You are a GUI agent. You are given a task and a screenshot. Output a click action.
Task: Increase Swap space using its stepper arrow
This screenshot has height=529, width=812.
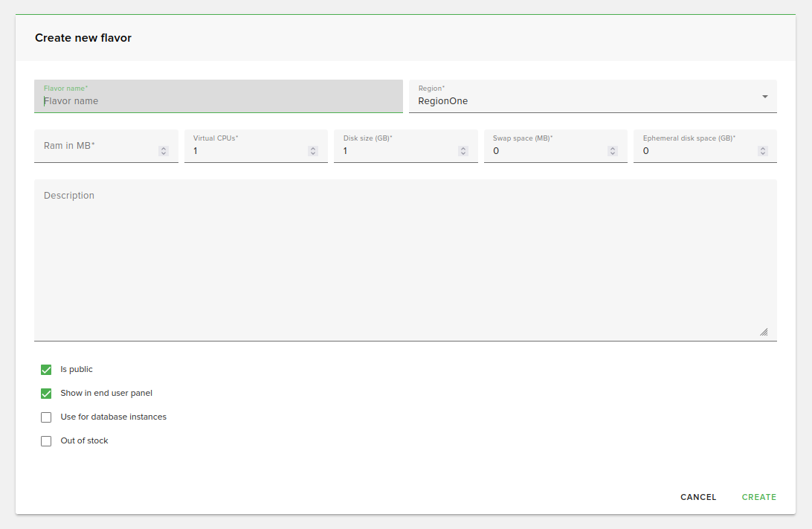point(613,147)
